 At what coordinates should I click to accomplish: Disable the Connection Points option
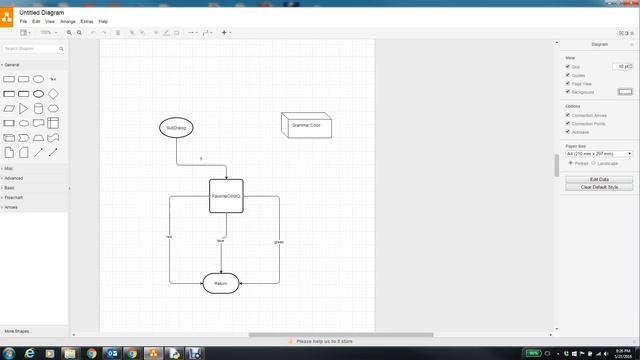(568, 123)
